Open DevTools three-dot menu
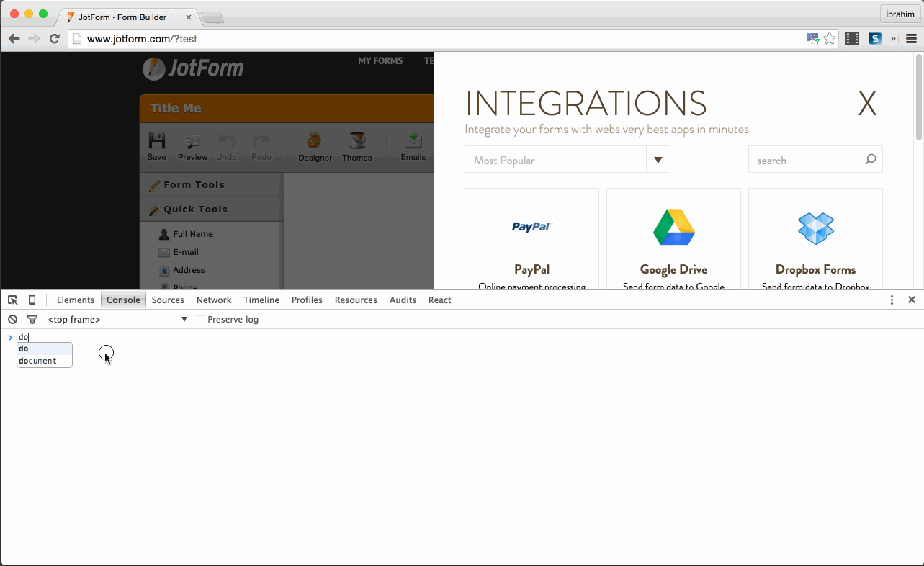 click(x=892, y=300)
